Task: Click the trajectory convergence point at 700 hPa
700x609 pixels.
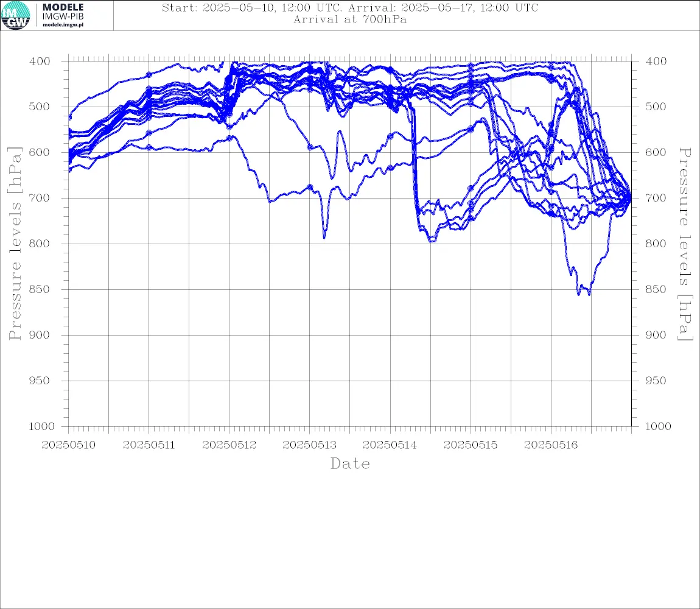Action: point(630,198)
